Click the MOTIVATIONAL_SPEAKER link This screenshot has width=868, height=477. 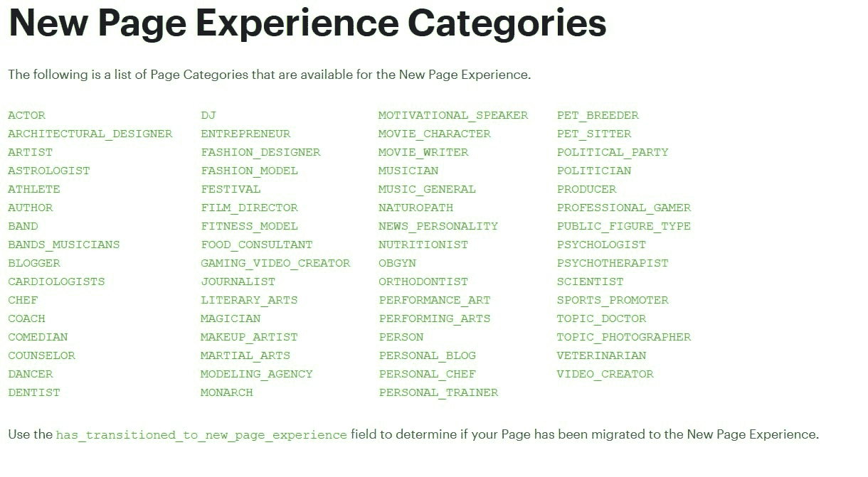(x=453, y=115)
